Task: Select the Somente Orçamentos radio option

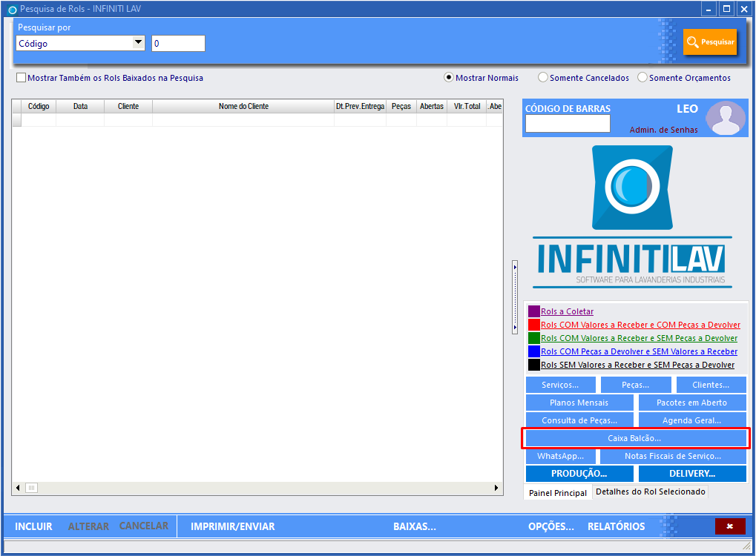Action: click(x=642, y=78)
